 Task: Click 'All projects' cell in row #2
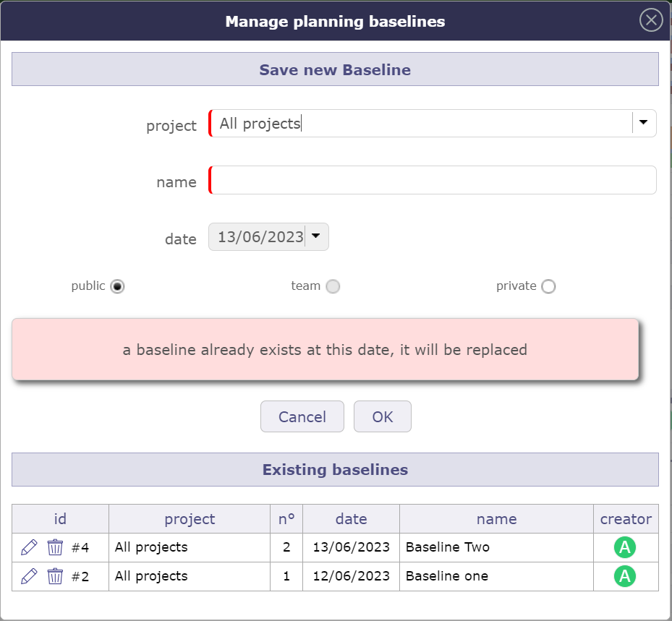click(x=190, y=576)
